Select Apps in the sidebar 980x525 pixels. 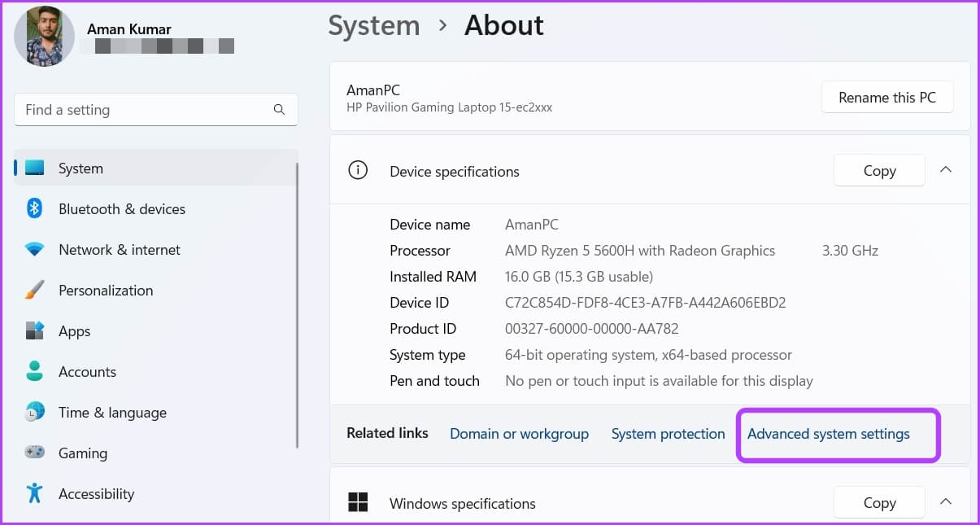coord(155,331)
